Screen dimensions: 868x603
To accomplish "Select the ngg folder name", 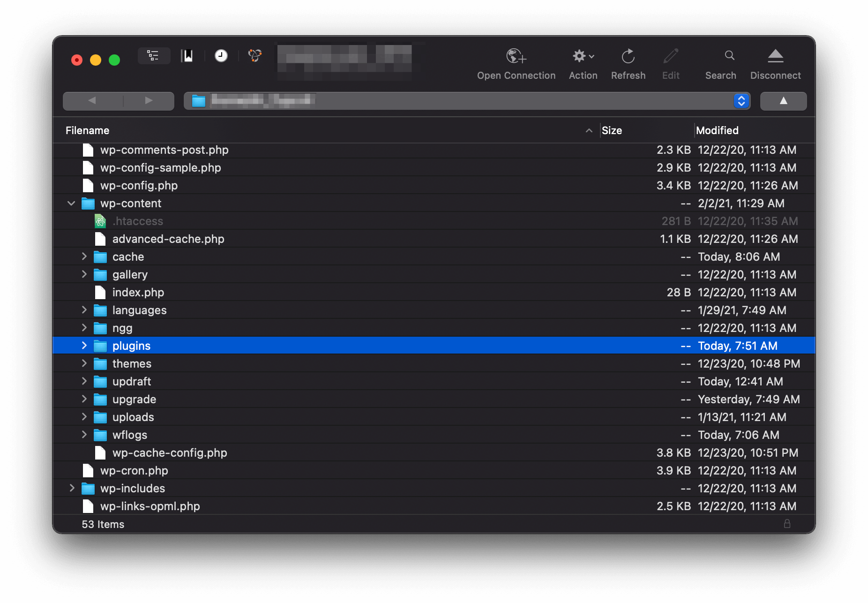I will point(122,328).
